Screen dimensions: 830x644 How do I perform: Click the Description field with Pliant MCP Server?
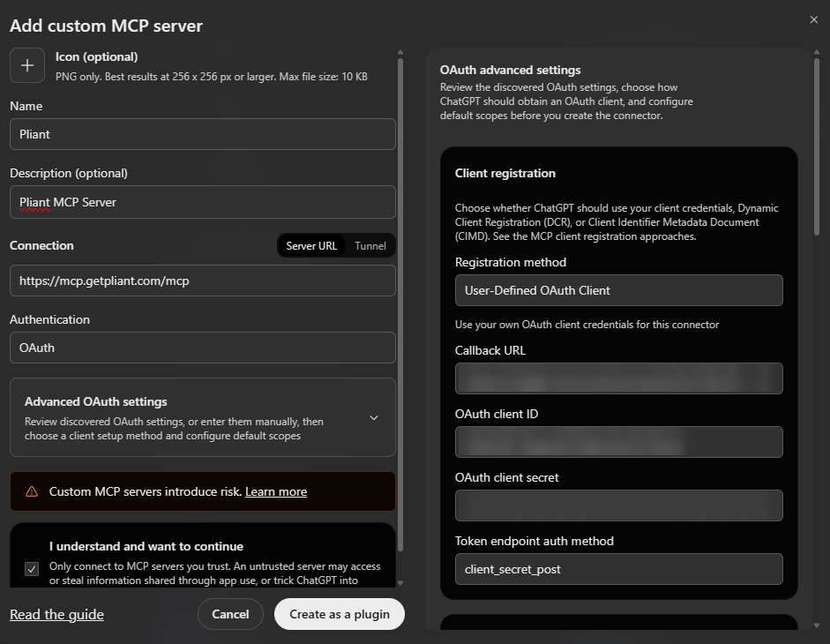click(x=203, y=202)
